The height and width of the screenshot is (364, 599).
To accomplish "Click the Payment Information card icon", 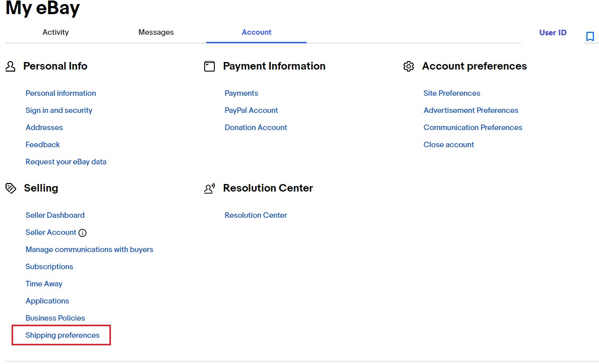I will [209, 67].
